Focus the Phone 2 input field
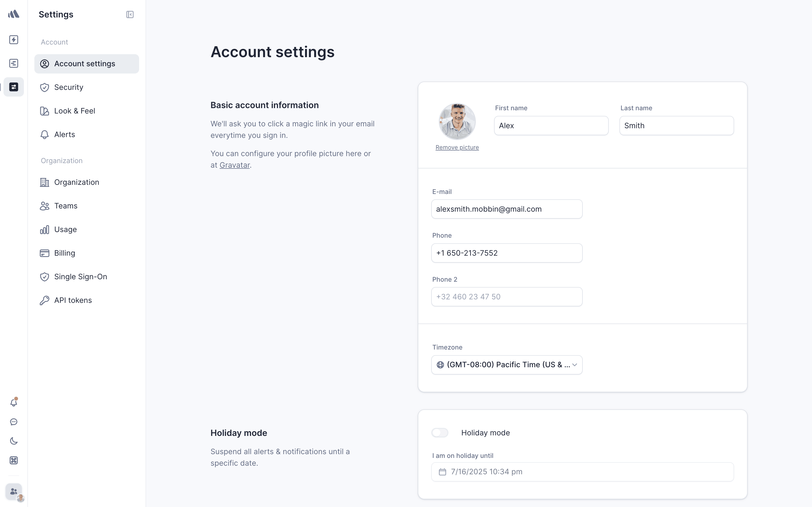Viewport: 812px width, 507px height. pos(507,297)
